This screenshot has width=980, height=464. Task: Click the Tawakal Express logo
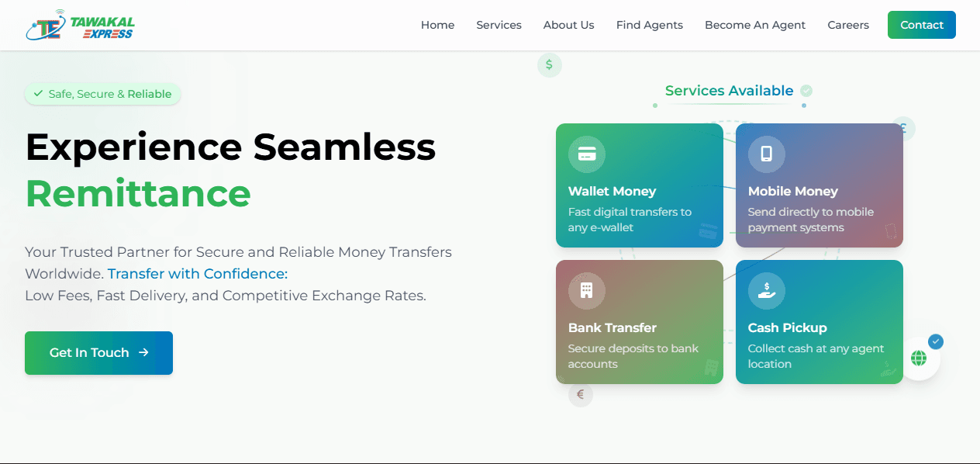pyautogui.click(x=80, y=25)
